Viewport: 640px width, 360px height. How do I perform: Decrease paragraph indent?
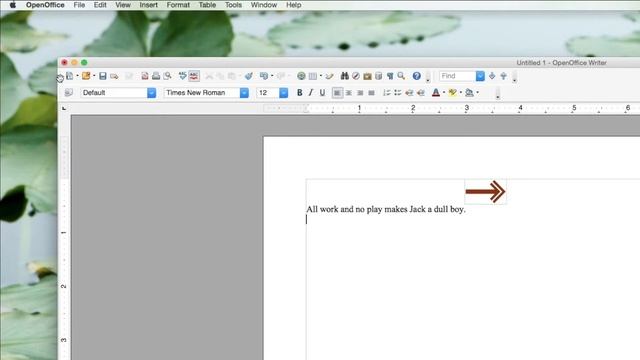tap(409, 93)
